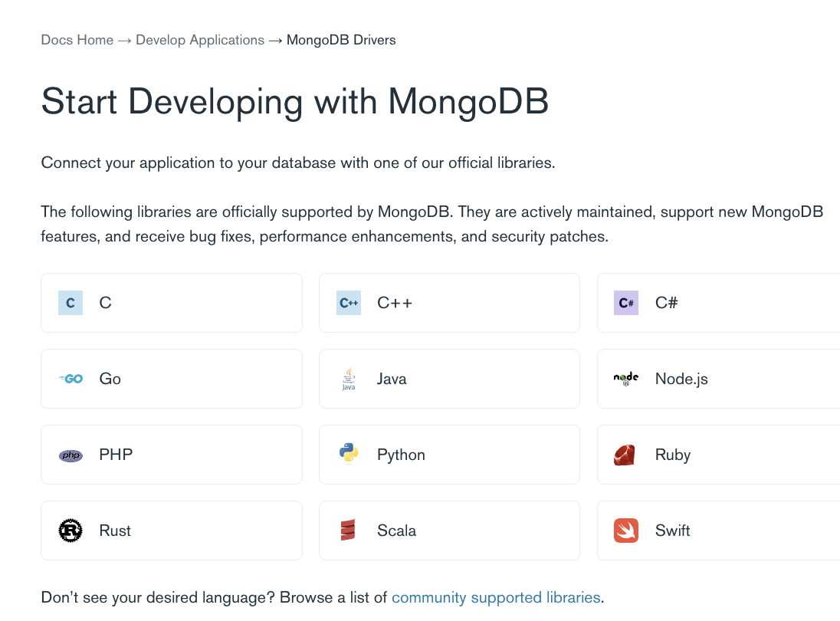840x621 pixels.
Task: Open the C++ driver card label
Action: click(x=395, y=303)
